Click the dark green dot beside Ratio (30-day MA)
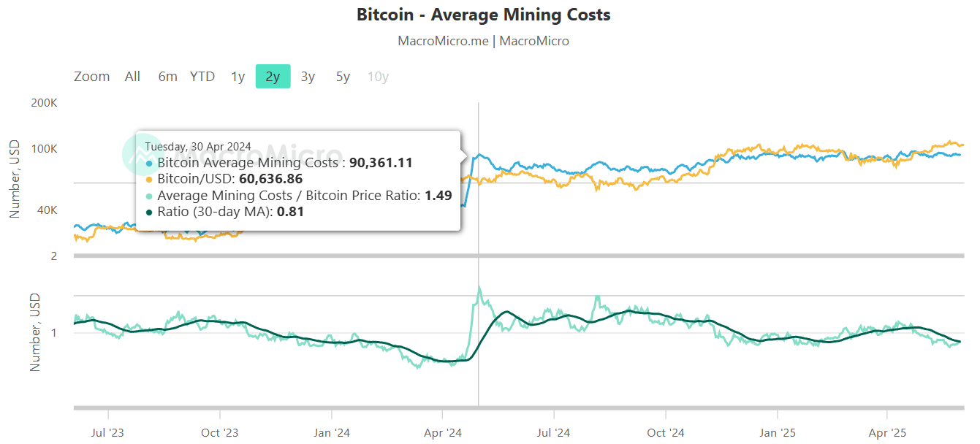The image size is (980, 444). click(150, 213)
